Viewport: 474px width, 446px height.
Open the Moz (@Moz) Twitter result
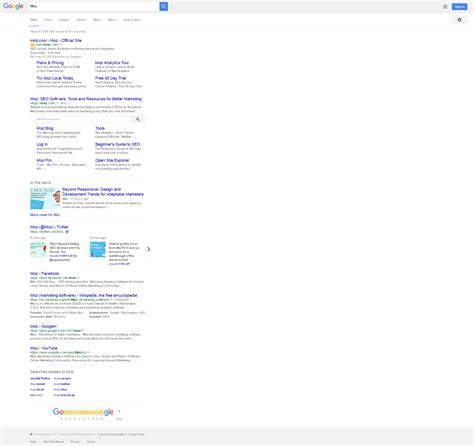click(x=49, y=227)
